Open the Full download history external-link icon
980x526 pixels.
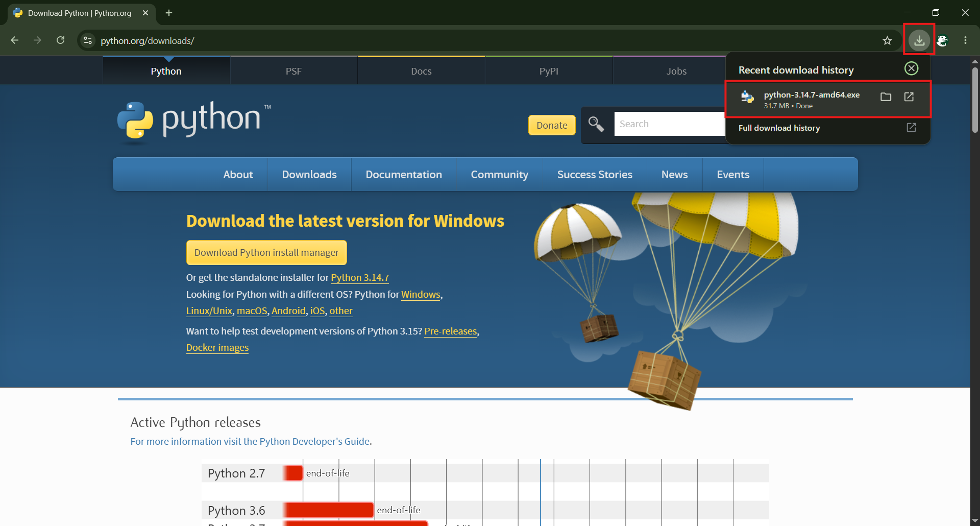coord(911,128)
